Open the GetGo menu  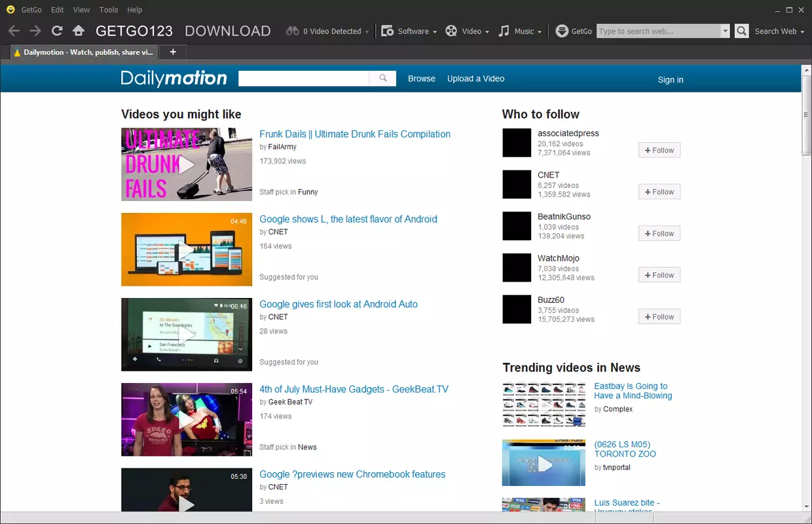coord(31,10)
